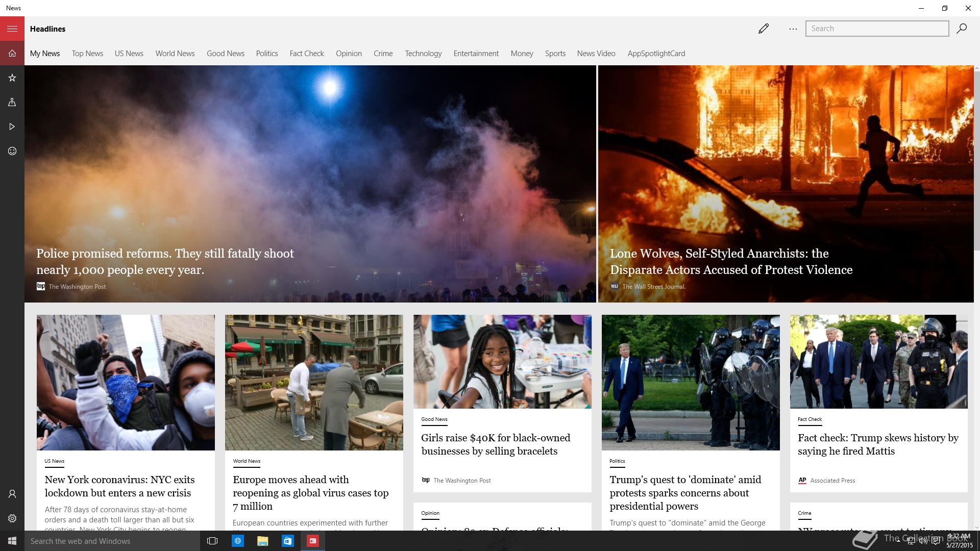
Task: Open the Fact Check tab
Action: point(307,53)
